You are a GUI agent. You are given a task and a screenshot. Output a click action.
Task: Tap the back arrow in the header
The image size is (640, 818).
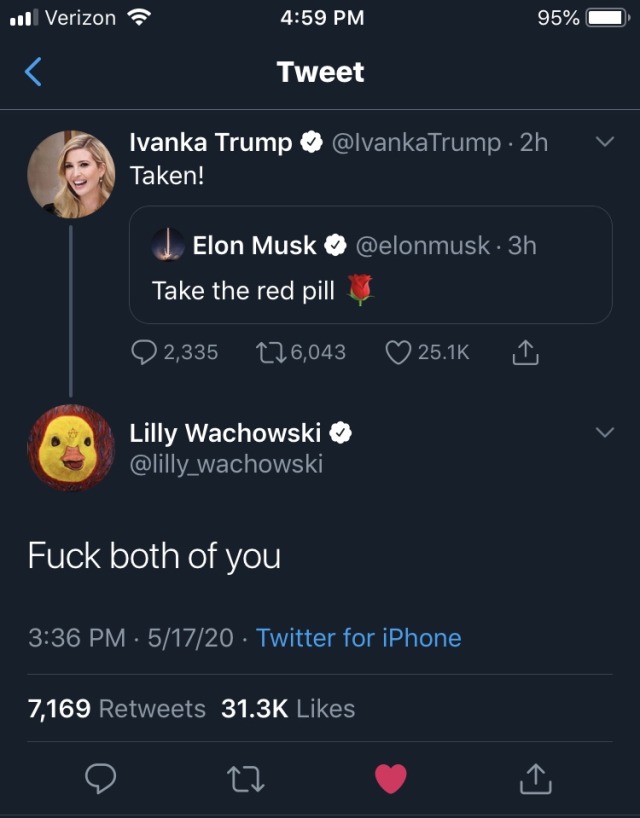pos(33,72)
